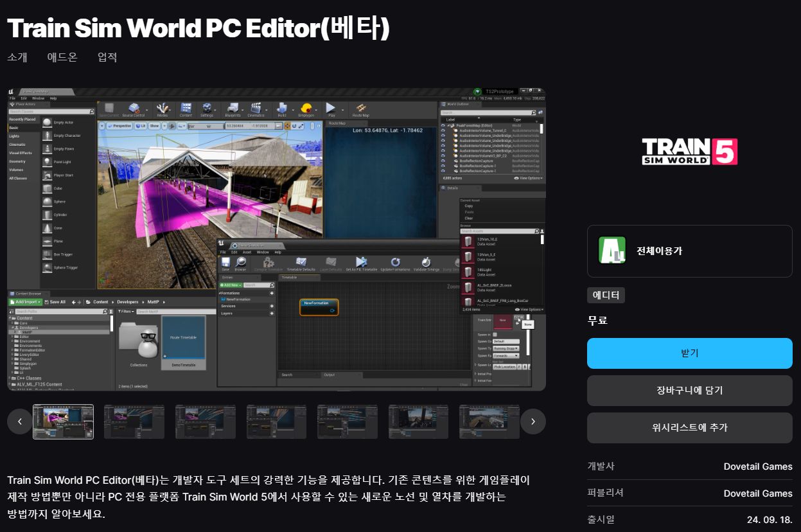Show the next screenshot with the right arrow

tap(533, 421)
